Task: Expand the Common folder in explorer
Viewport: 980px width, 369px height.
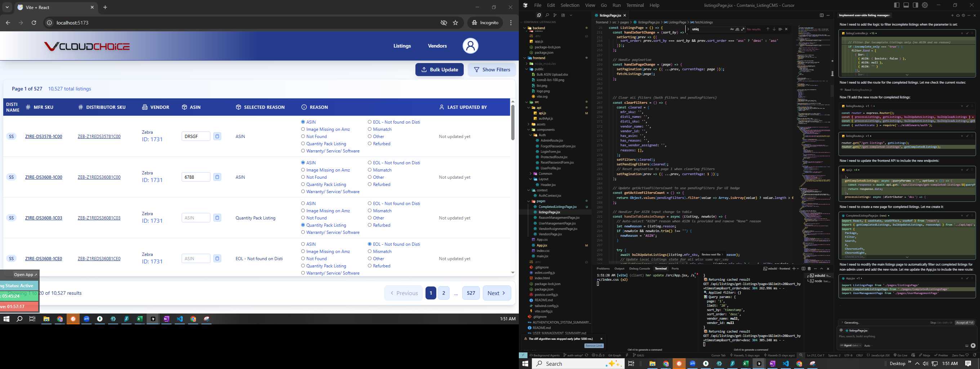Action: 531,174
